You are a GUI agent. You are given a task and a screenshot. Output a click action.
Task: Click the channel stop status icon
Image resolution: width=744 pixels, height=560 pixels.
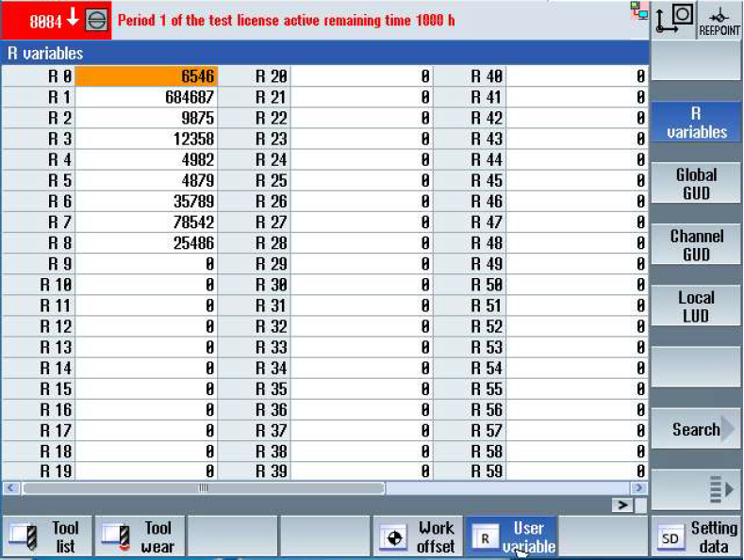tap(96, 20)
